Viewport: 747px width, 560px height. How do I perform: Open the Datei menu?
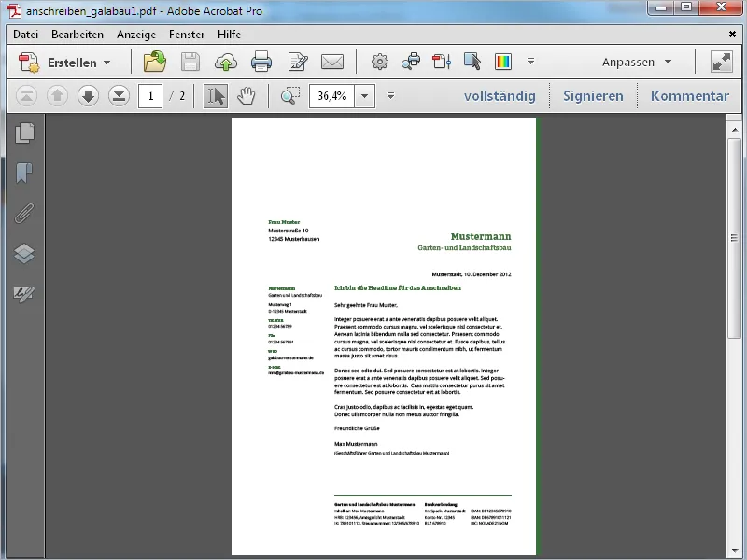[26, 35]
